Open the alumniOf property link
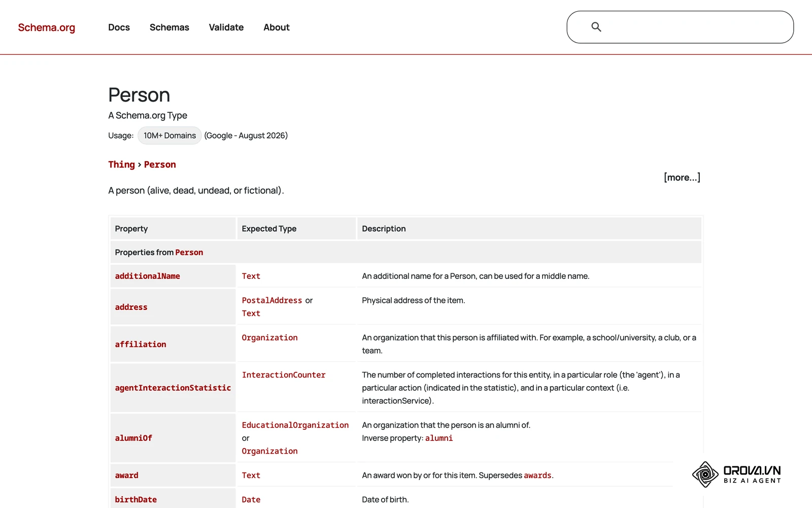This screenshot has height=508, width=812. pyautogui.click(x=133, y=438)
